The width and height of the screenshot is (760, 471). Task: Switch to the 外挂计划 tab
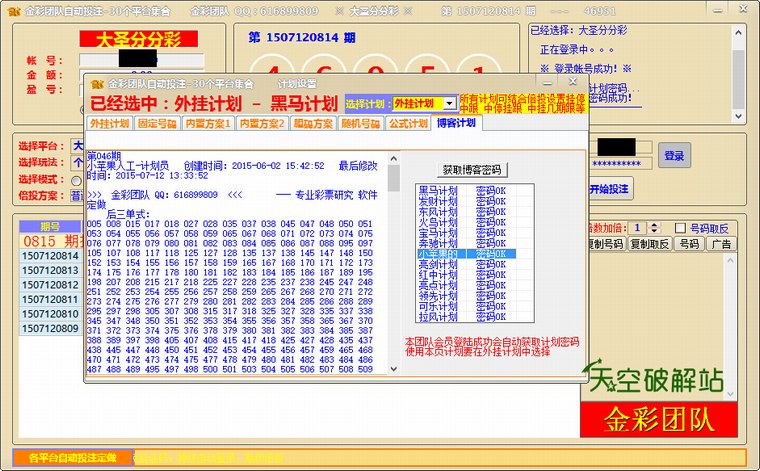[109, 124]
